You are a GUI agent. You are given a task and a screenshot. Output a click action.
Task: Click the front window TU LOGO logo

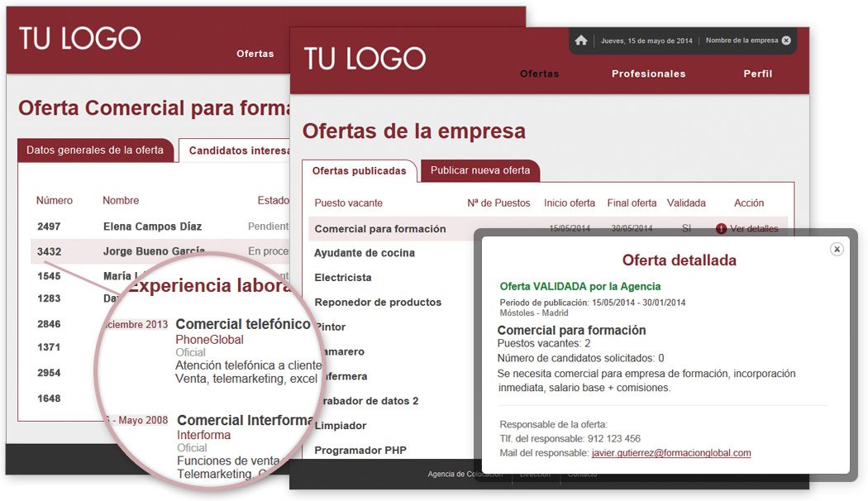click(365, 58)
